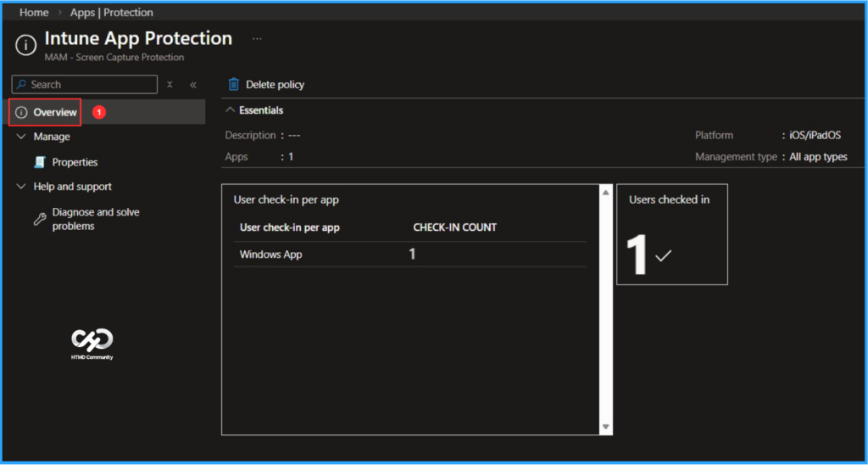The width and height of the screenshot is (868, 465).
Task: Click the All app types value
Action: click(818, 157)
